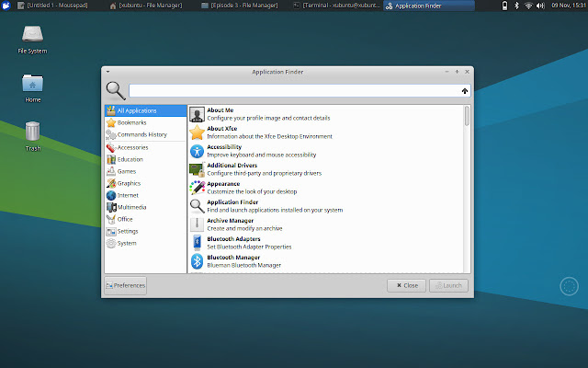Open the Preferences button
This screenshot has width=588, height=368.
tap(125, 285)
